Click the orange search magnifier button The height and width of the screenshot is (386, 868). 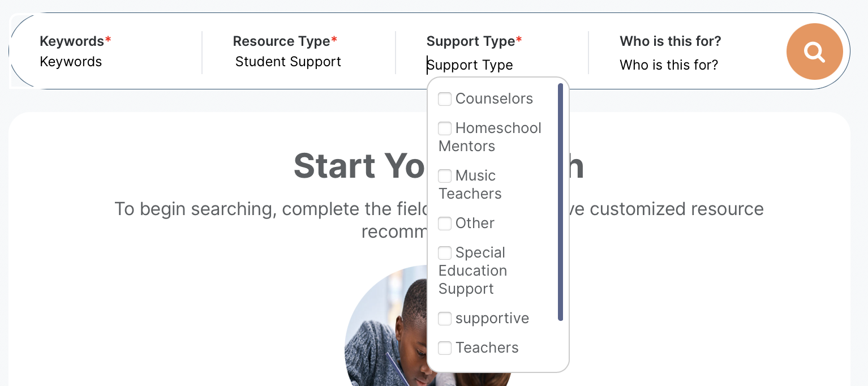coord(814,52)
